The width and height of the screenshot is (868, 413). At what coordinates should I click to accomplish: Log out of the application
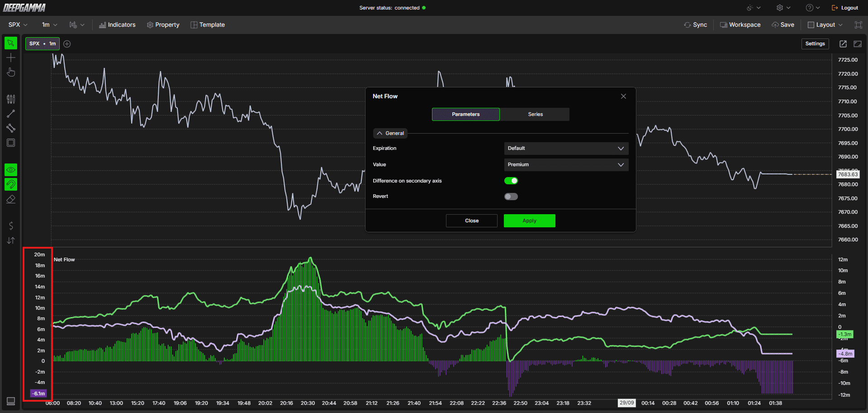[x=845, y=8]
